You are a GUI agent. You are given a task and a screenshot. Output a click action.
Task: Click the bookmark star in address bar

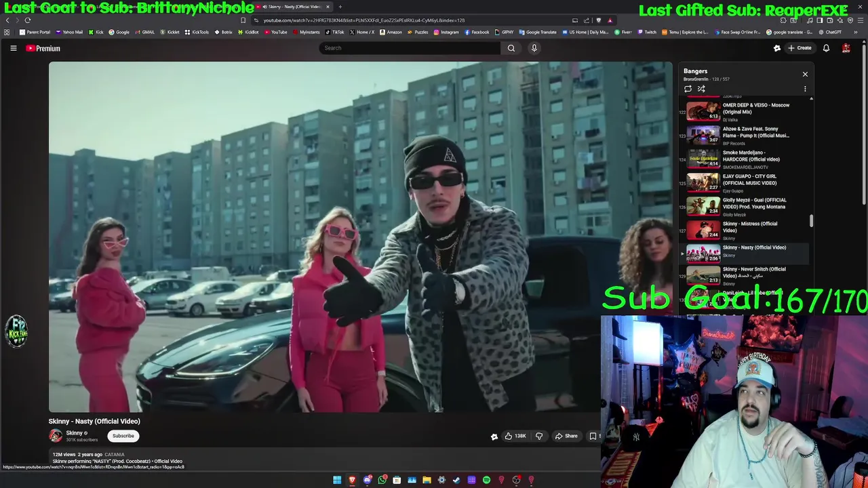pos(243,20)
